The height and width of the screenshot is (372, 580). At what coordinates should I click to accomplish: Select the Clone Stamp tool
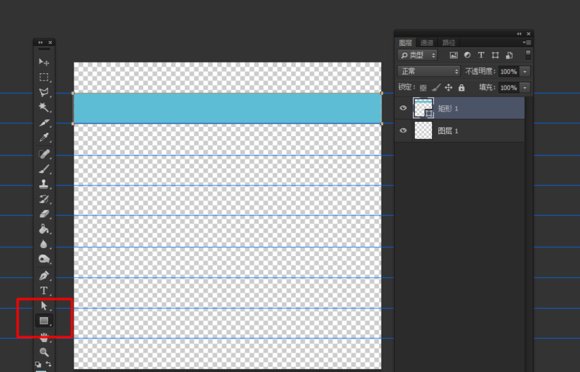[44, 184]
